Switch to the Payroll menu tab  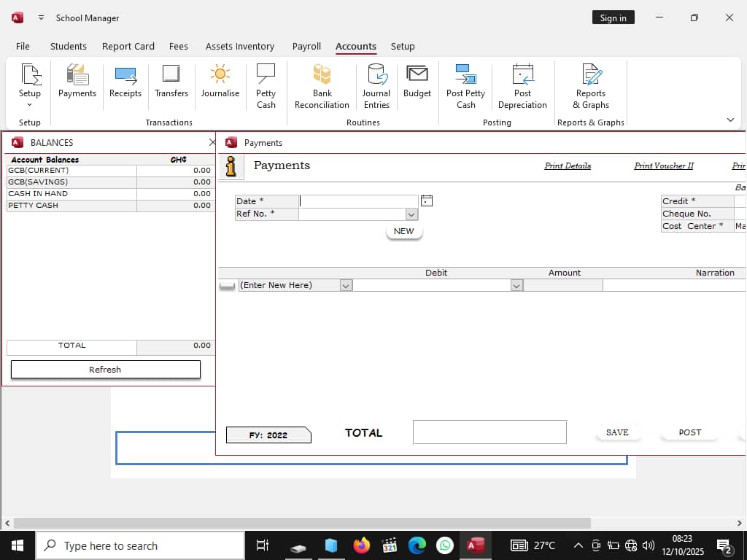(x=306, y=46)
